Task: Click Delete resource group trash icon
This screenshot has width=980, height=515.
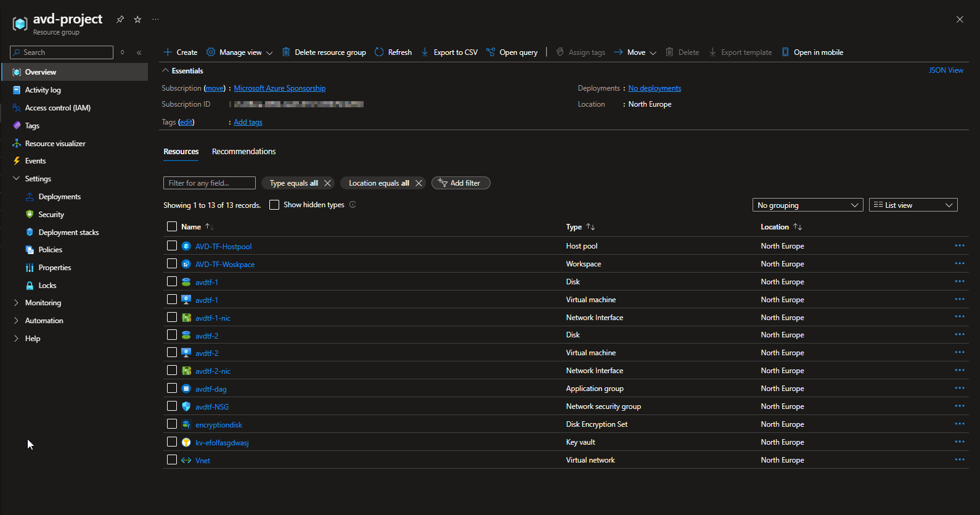Action: tap(286, 52)
